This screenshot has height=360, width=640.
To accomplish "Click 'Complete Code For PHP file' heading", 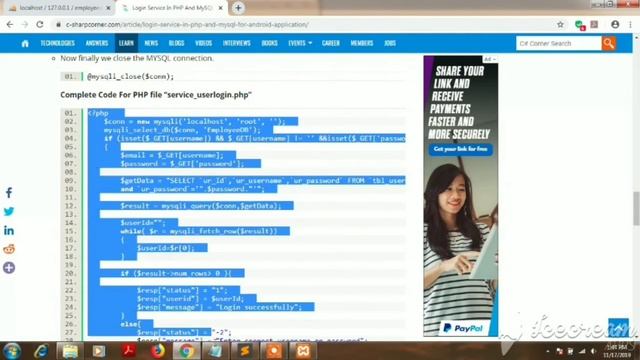I will pos(156,95).
